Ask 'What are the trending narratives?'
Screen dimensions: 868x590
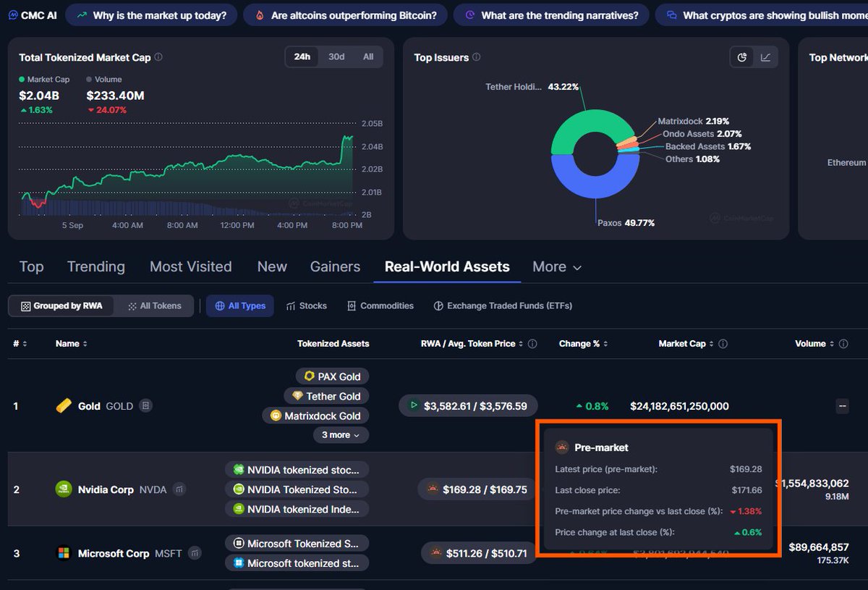point(551,15)
